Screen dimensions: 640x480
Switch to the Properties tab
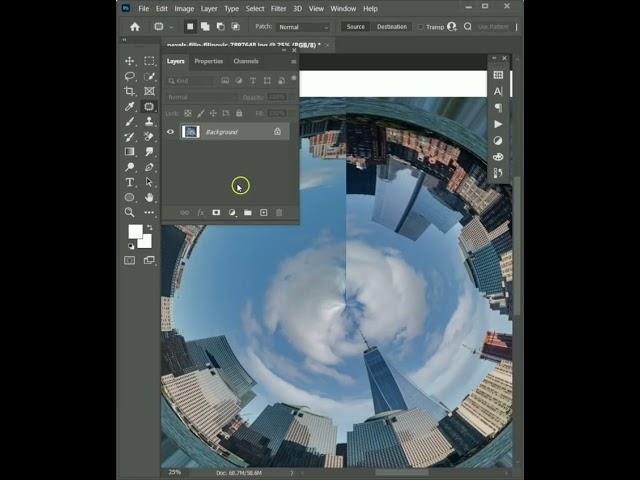click(x=209, y=61)
